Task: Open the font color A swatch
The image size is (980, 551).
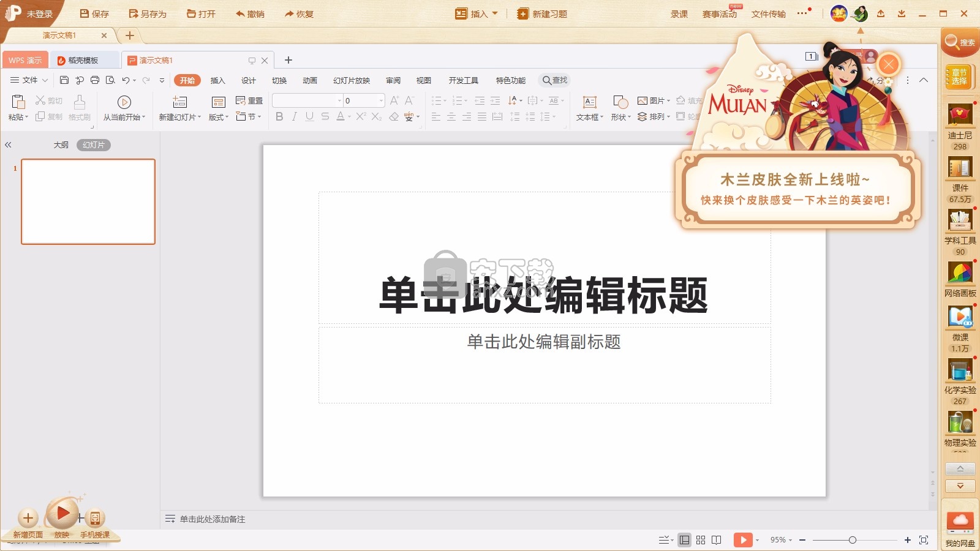Action: click(x=341, y=116)
